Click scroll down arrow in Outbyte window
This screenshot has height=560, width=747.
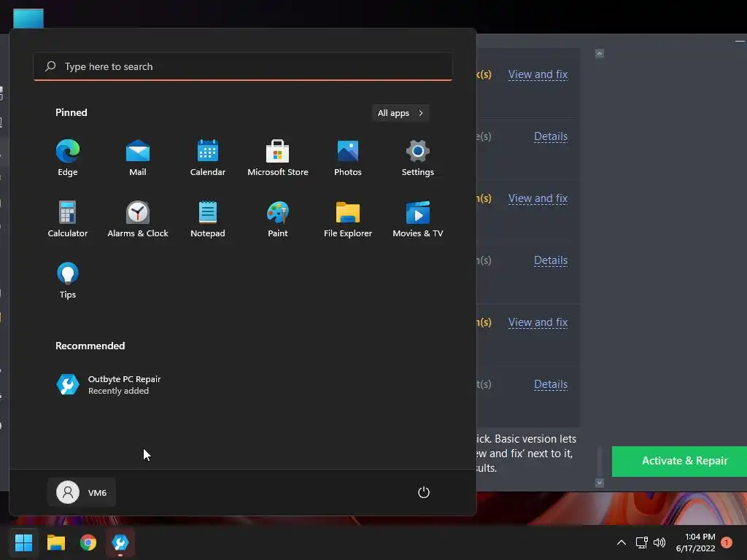600,483
